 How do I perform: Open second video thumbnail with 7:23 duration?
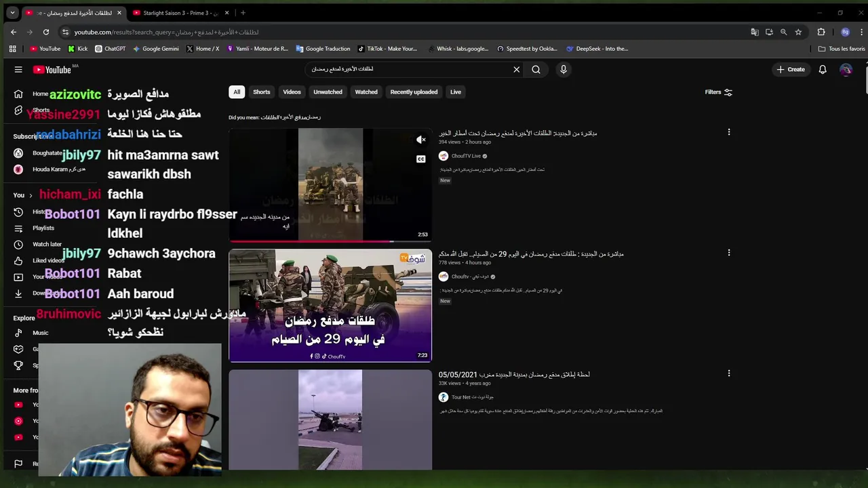coord(330,306)
